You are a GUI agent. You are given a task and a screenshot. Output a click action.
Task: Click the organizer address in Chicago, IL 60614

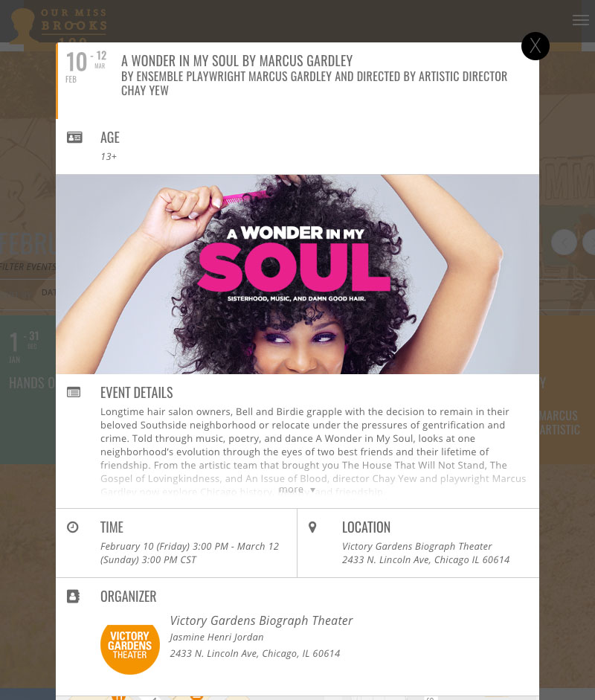[x=255, y=654]
